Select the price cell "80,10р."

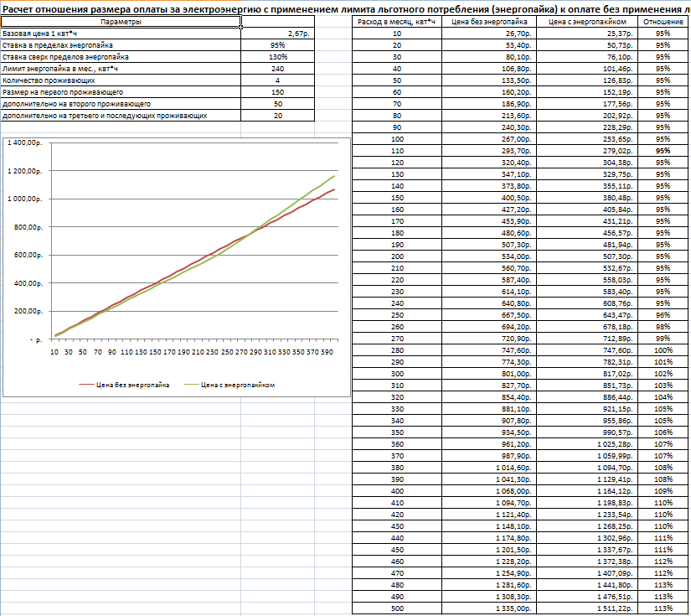[x=489, y=57]
